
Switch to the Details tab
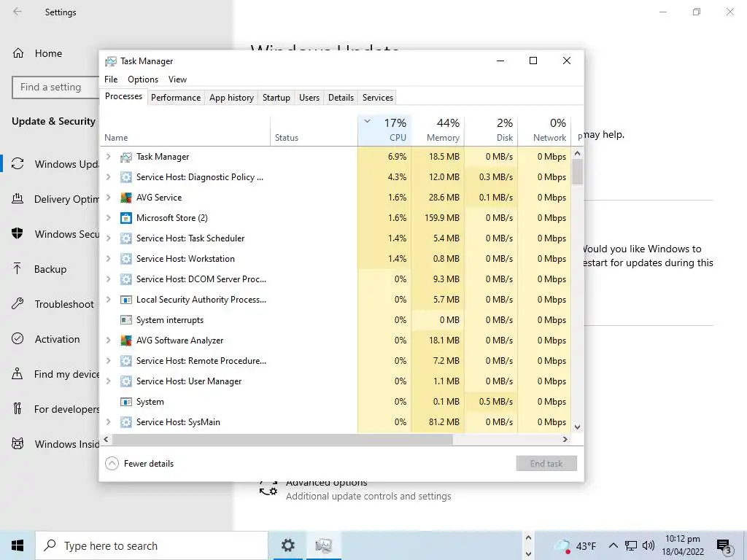click(x=341, y=98)
